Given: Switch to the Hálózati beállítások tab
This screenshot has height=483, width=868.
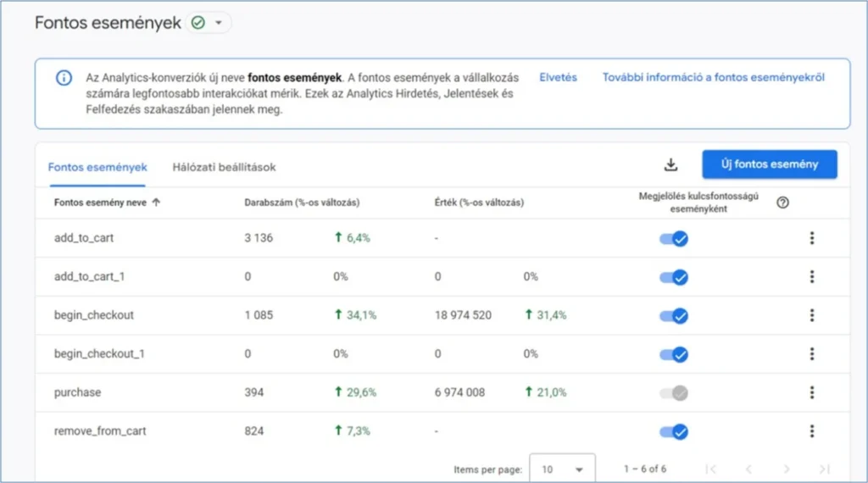Looking at the screenshot, I should 224,167.
